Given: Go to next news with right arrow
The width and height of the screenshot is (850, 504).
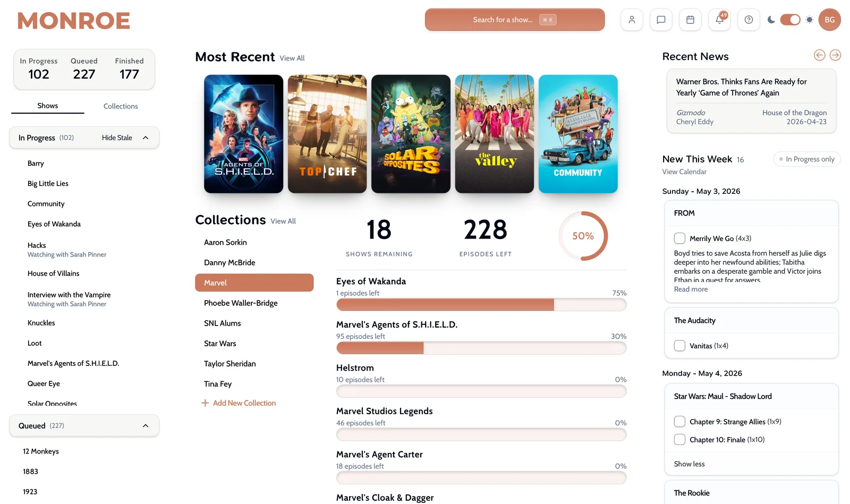Looking at the screenshot, I should point(835,55).
